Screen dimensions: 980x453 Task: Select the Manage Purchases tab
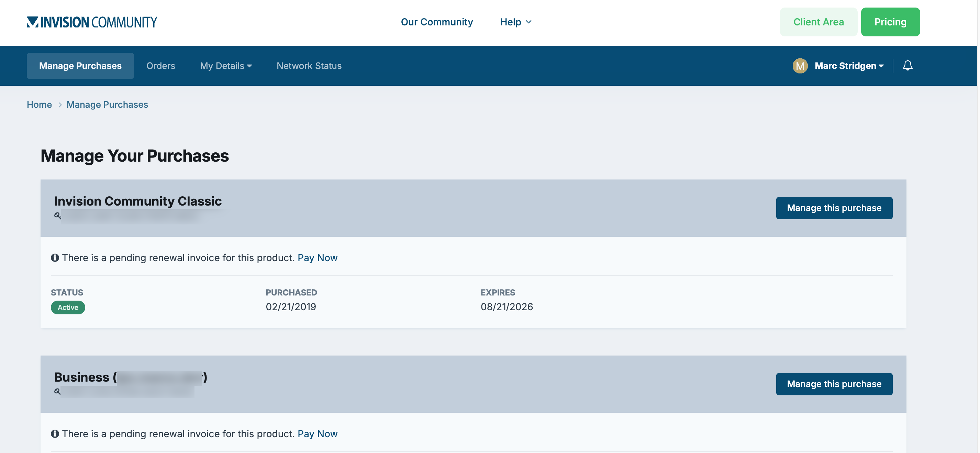coord(80,66)
